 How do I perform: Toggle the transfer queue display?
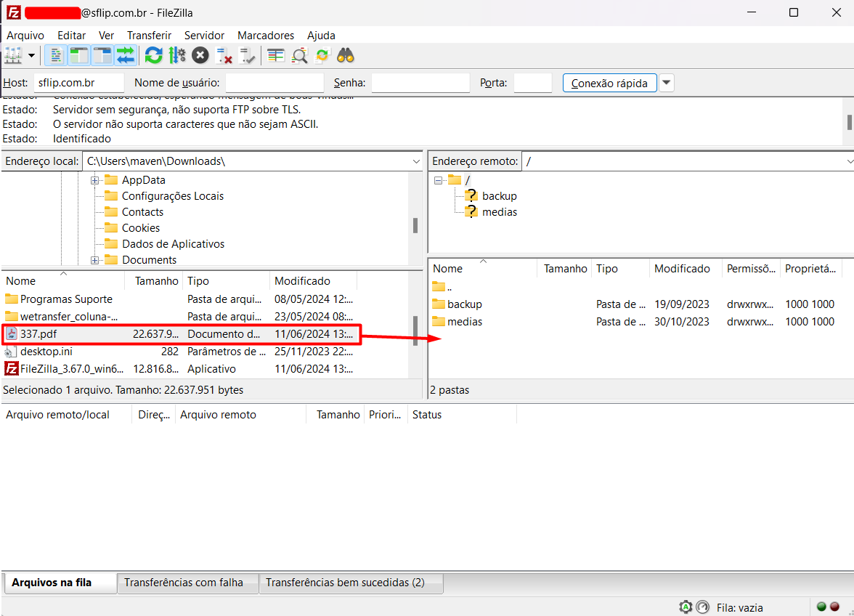point(125,55)
